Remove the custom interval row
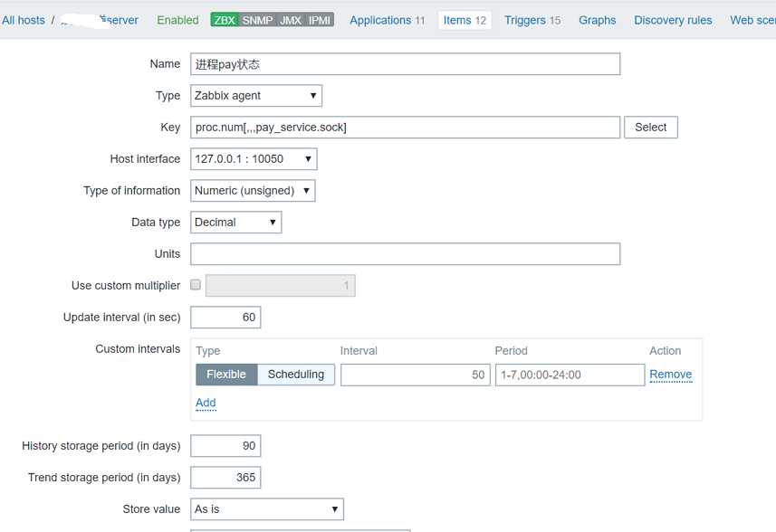The image size is (776, 532). [x=671, y=375]
